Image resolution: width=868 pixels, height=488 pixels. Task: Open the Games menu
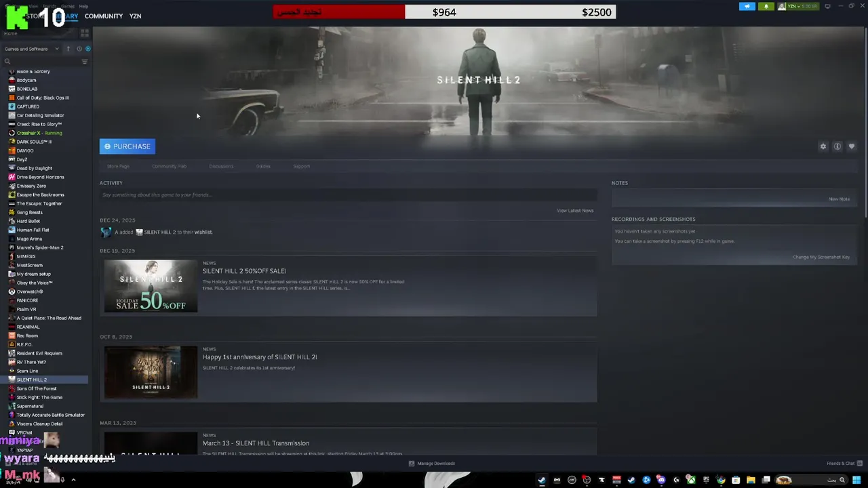[x=68, y=6]
